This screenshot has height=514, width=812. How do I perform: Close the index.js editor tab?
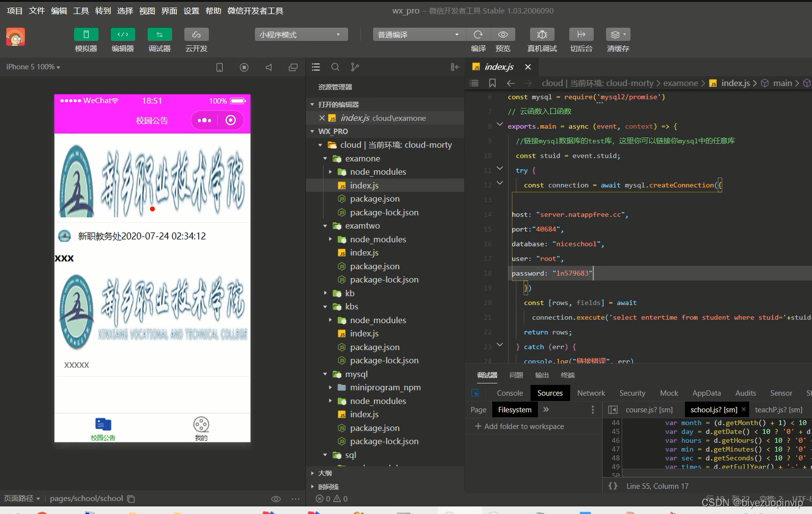pos(528,67)
